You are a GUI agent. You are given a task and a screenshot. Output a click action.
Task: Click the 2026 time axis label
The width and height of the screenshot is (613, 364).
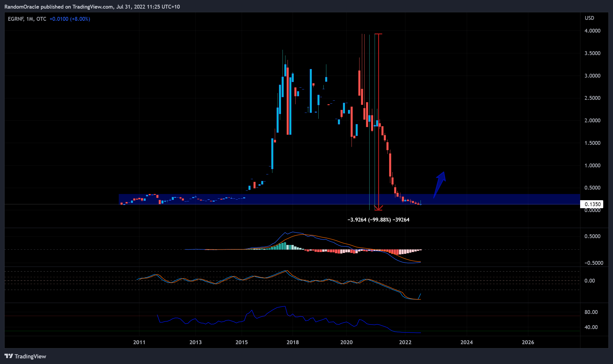click(528, 342)
